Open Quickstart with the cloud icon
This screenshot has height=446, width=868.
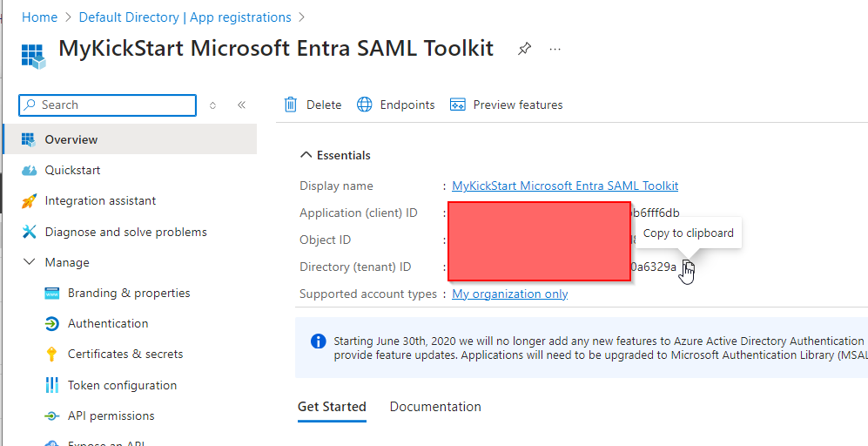[30, 170]
